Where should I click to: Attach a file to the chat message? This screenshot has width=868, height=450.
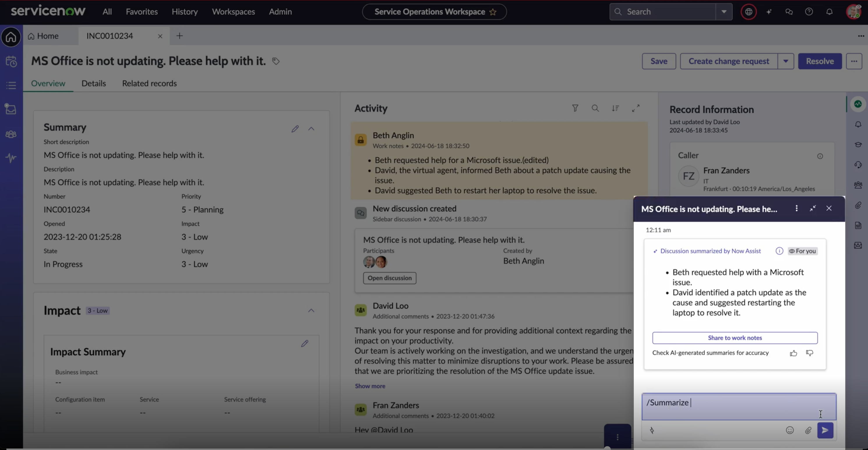coord(808,430)
